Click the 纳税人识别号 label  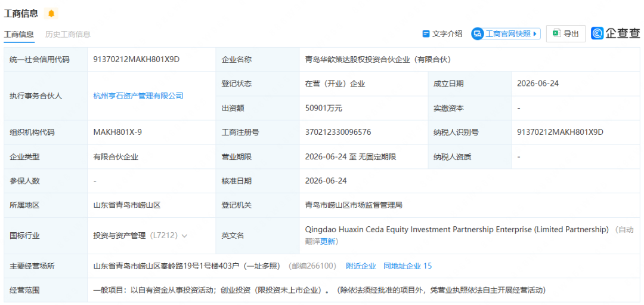point(456,132)
